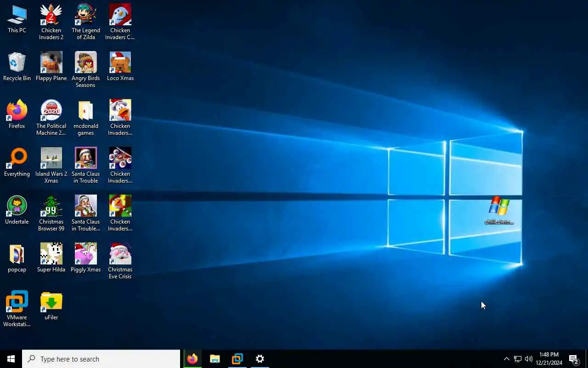The width and height of the screenshot is (588, 368).
Task: Open the Action Center notifications
Action: pos(574,359)
